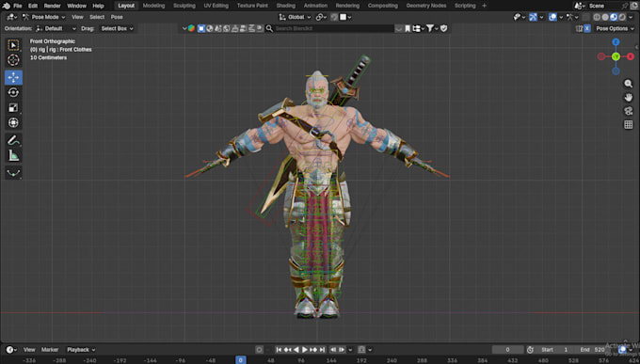Click the BlenderKit bookmark icon
Viewport: 640px width, 364px height.
point(408,28)
